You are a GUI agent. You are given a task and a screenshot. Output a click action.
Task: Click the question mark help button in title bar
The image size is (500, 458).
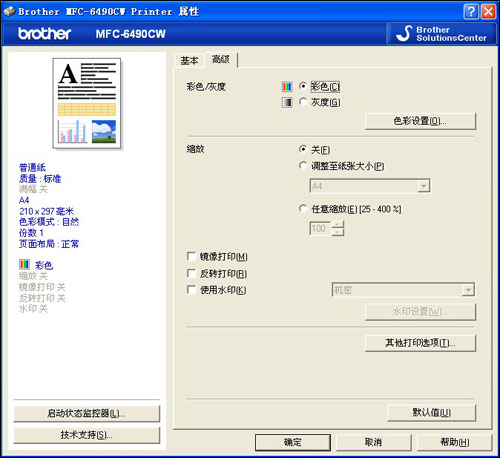click(x=471, y=12)
